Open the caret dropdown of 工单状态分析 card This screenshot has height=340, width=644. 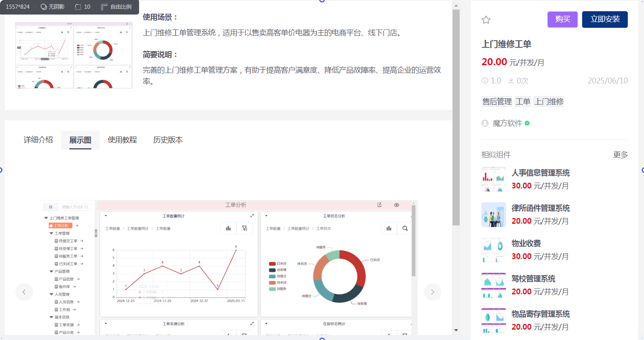[266, 216]
